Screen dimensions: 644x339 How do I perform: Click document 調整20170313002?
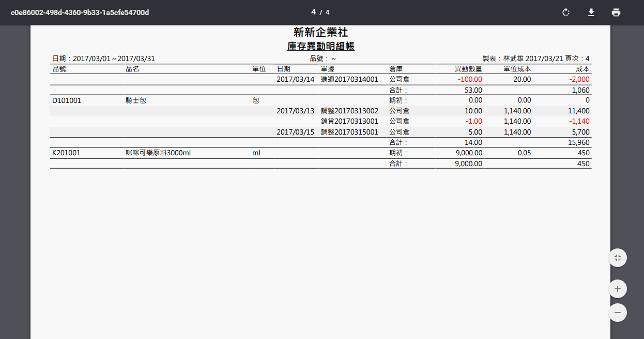click(x=349, y=111)
